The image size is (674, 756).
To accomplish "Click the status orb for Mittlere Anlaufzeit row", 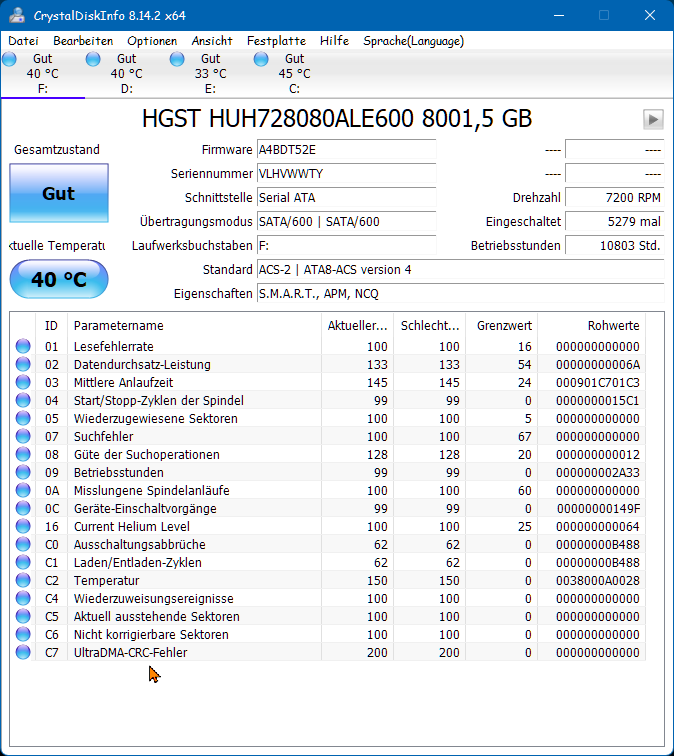I will click(x=23, y=382).
